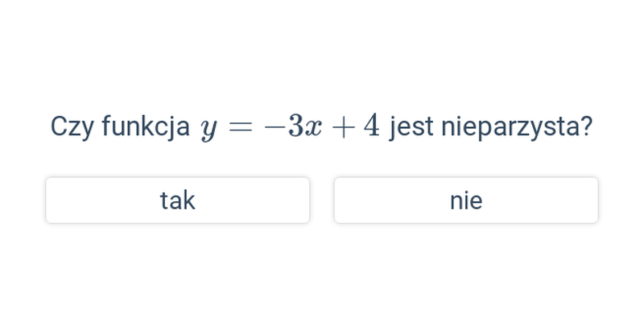Click the "tak" answer button

pyautogui.click(x=177, y=200)
